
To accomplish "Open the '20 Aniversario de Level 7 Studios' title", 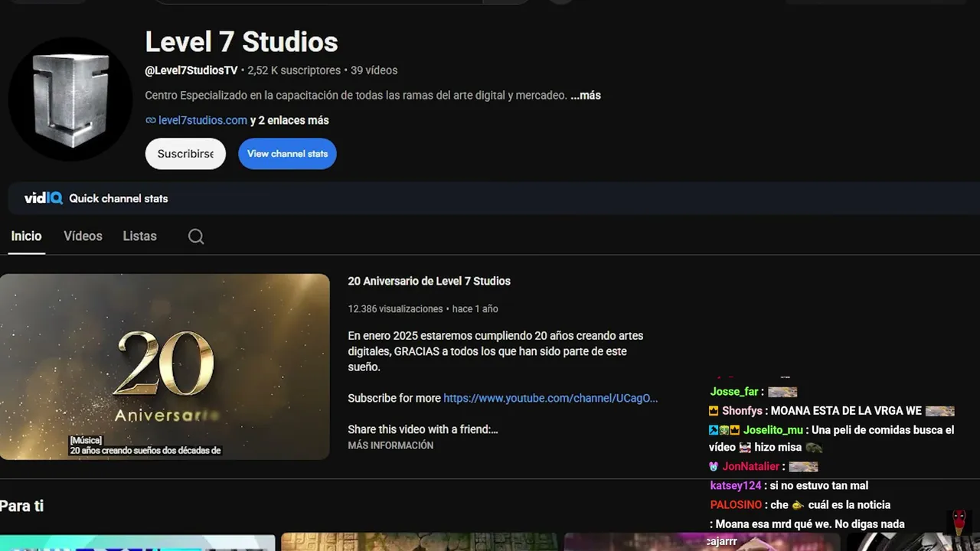I will [429, 281].
